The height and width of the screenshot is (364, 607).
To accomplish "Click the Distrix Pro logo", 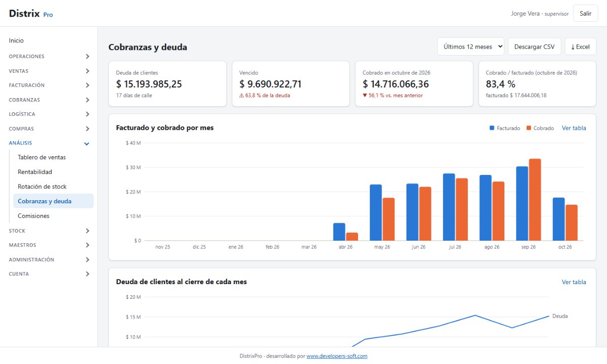I will pyautogui.click(x=31, y=14).
